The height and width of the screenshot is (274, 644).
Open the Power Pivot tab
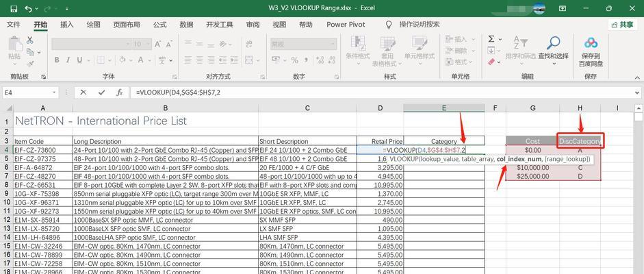pyautogui.click(x=346, y=25)
